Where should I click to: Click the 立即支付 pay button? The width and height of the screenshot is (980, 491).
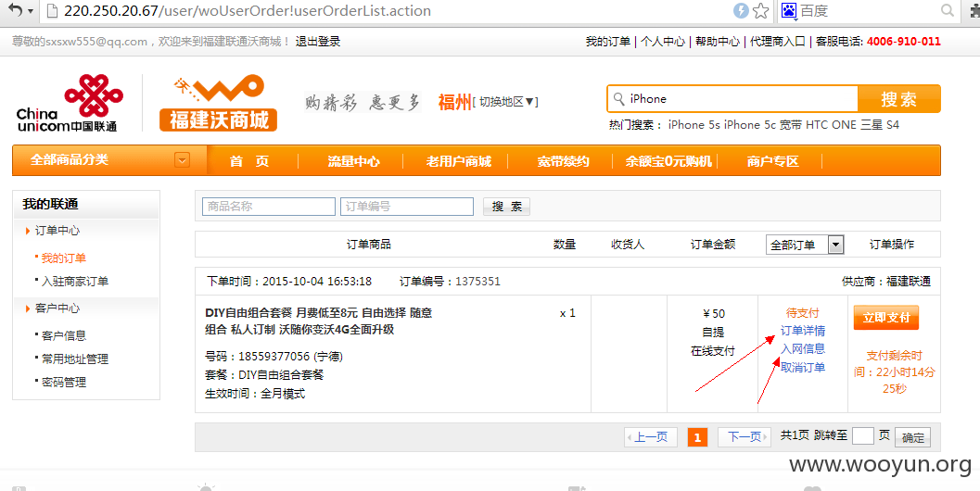click(x=886, y=318)
